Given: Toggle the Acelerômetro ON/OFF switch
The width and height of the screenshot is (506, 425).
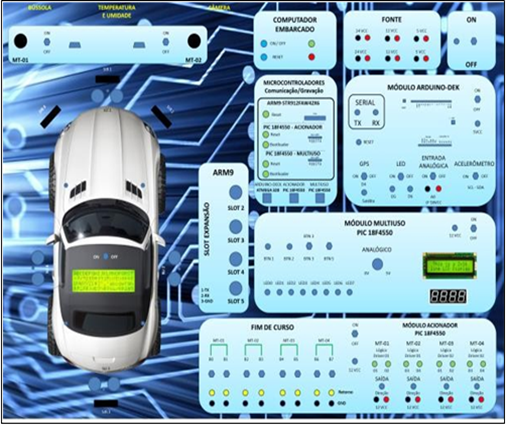Looking at the screenshot, I should click(476, 176).
